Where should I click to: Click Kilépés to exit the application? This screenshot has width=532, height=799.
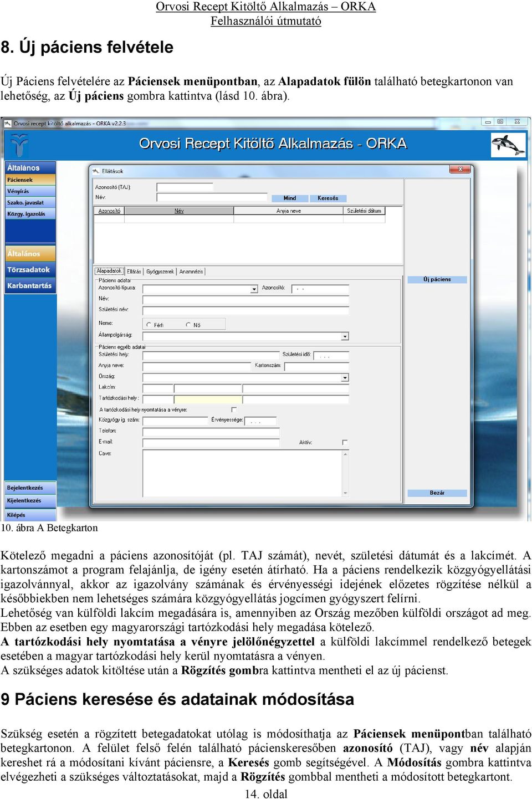[30, 515]
